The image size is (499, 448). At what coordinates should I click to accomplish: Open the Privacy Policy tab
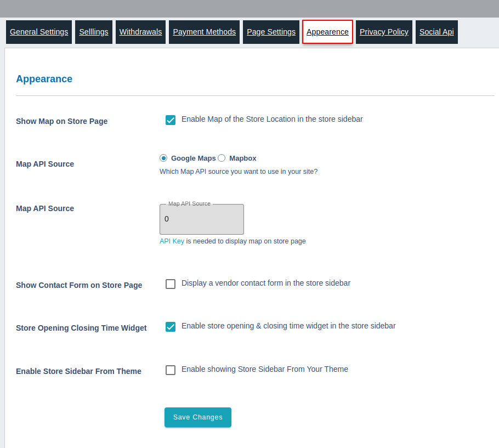point(384,32)
